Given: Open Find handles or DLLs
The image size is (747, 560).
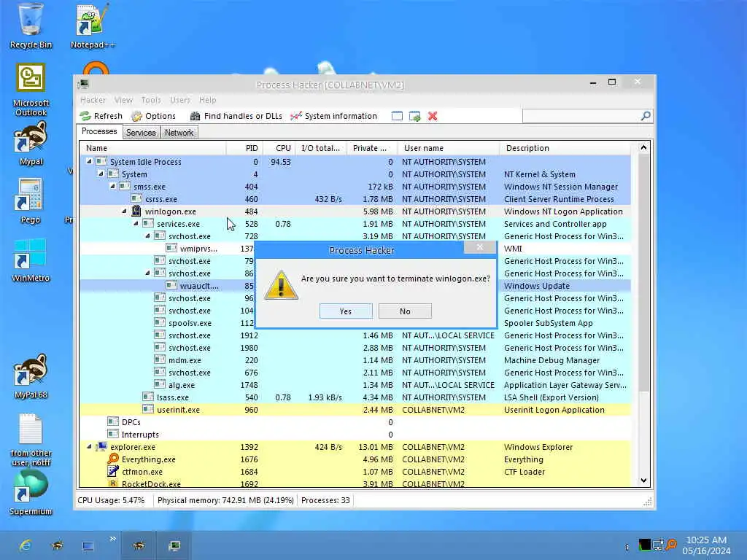Looking at the screenshot, I should click(x=236, y=116).
